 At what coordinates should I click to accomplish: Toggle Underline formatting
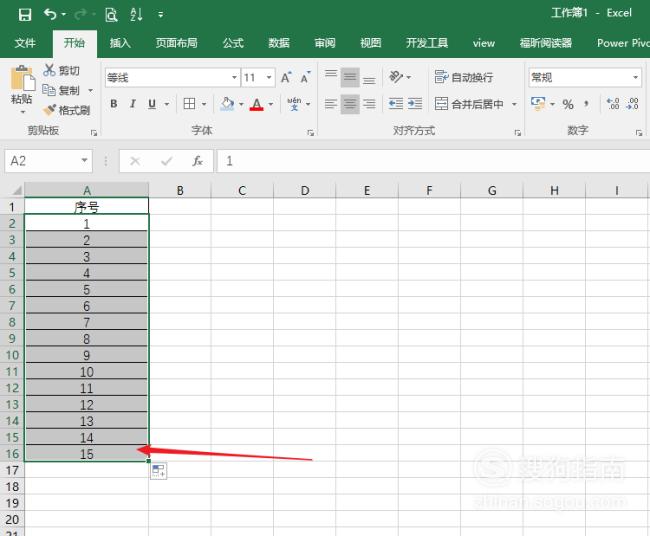tap(152, 104)
